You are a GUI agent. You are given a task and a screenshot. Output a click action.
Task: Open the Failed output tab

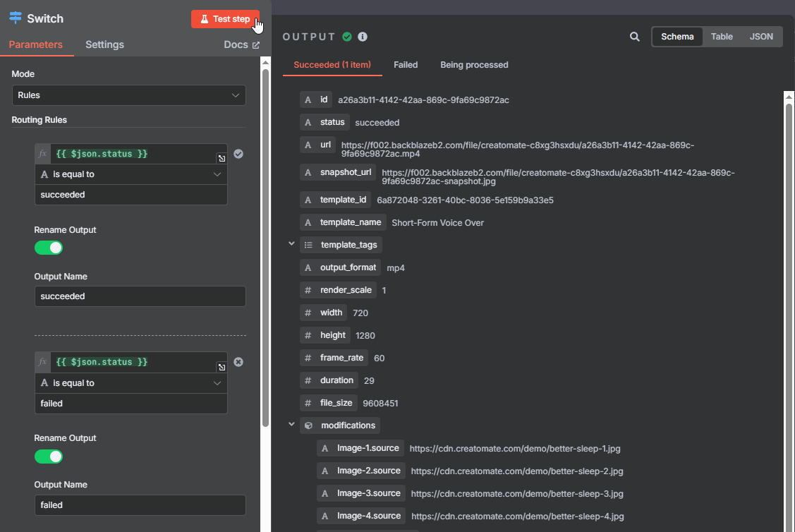pyautogui.click(x=406, y=65)
